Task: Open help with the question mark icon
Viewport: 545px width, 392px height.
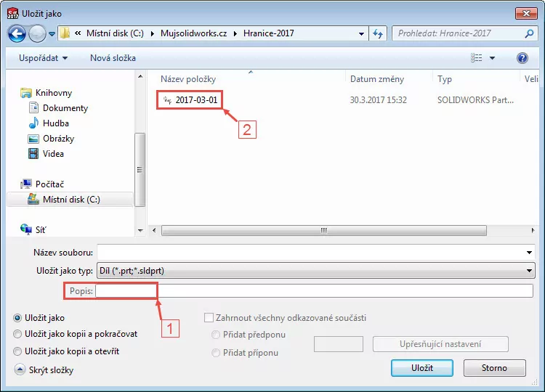Action: pyautogui.click(x=522, y=58)
